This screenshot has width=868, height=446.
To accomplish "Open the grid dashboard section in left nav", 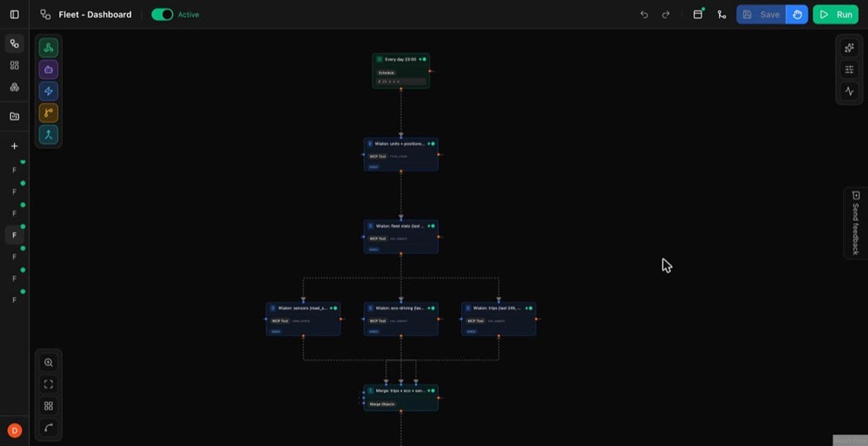I will point(14,65).
